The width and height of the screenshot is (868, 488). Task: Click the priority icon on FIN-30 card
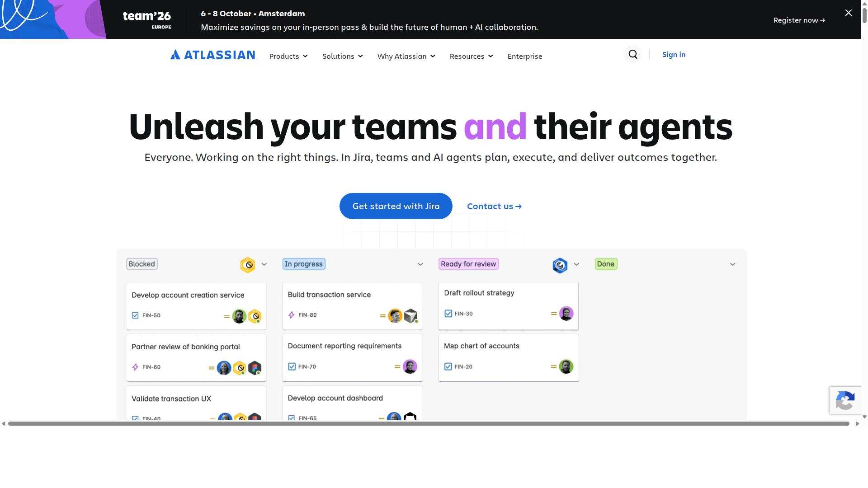pyautogui.click(x=554, y=314)
